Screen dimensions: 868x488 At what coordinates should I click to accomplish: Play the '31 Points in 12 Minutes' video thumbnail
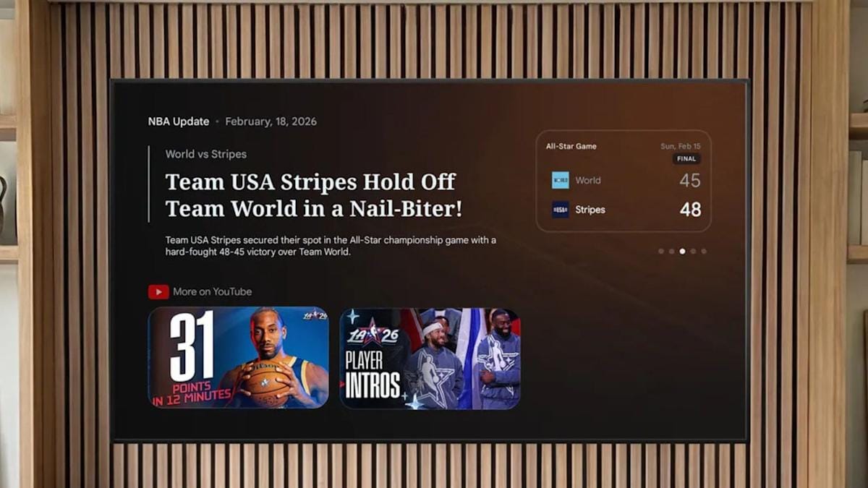(x=239, y=358)
